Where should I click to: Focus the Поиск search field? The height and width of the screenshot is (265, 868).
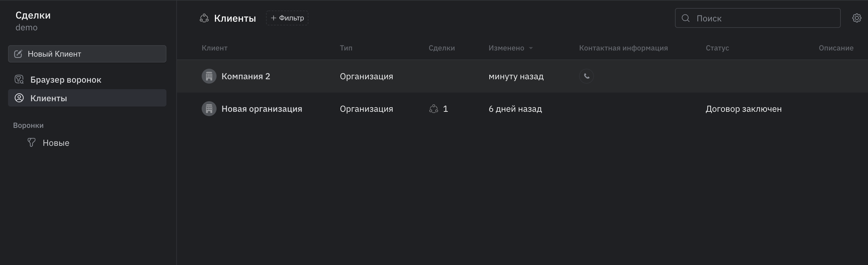pos(758,18)
